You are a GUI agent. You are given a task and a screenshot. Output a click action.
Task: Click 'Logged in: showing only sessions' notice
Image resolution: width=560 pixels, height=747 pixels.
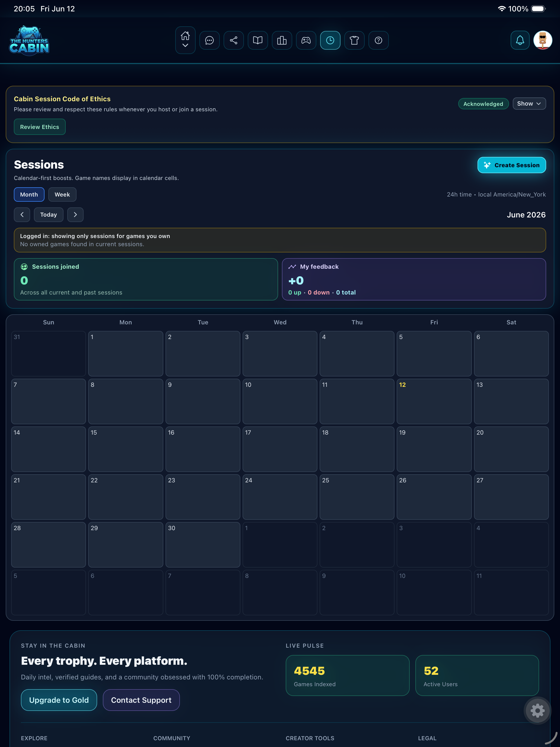coord(280,240)
